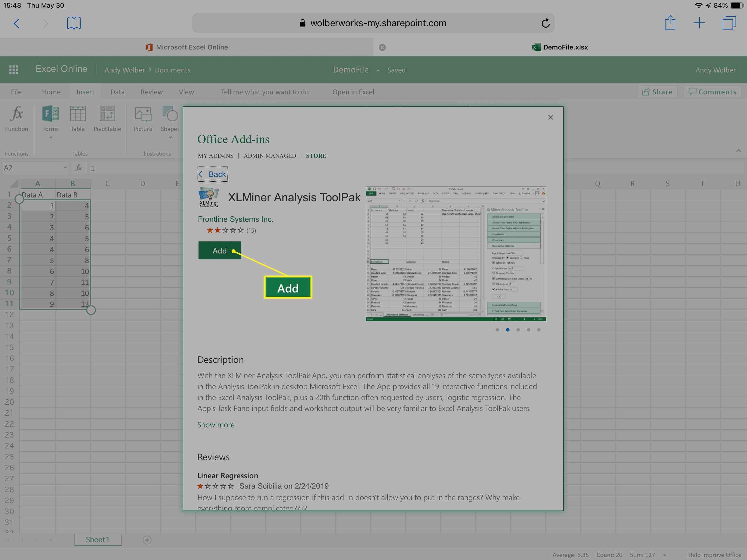
Task: Show all Safari tabs overview
Action: point(729,23)
